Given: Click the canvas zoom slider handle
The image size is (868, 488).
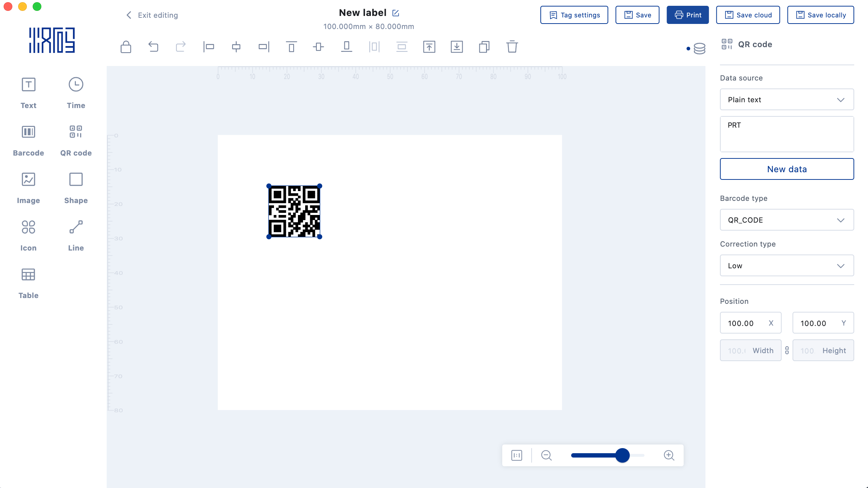Looking at the screenshot, I should pos(622,455).
